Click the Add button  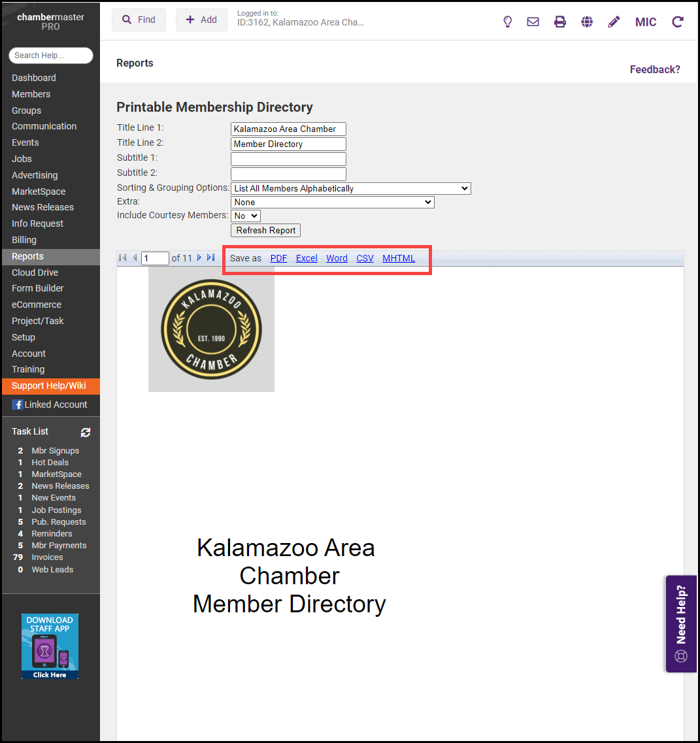pos(201,20)
